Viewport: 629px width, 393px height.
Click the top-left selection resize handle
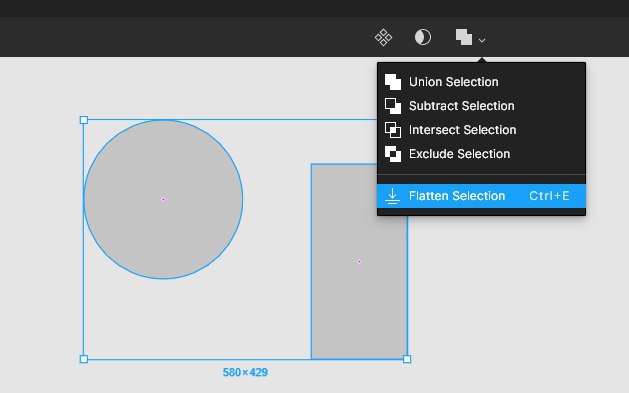pyautogui.click(x=84, y=120)
